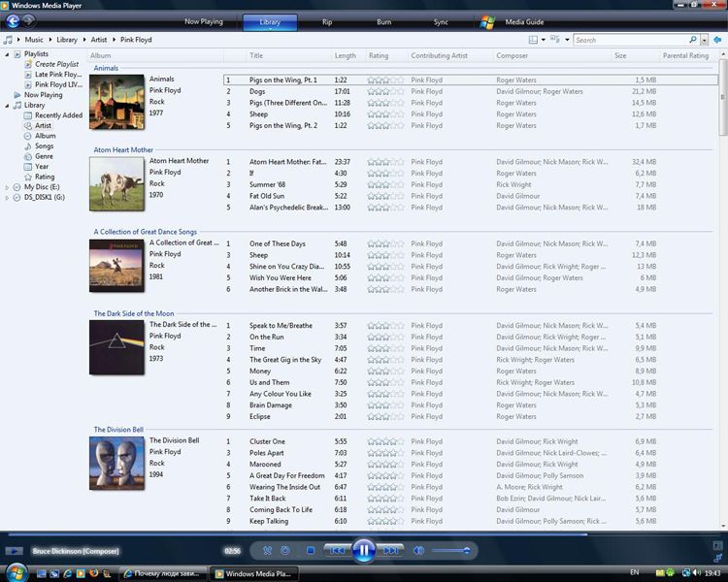Adjust the volume slider

click(450, 550)
